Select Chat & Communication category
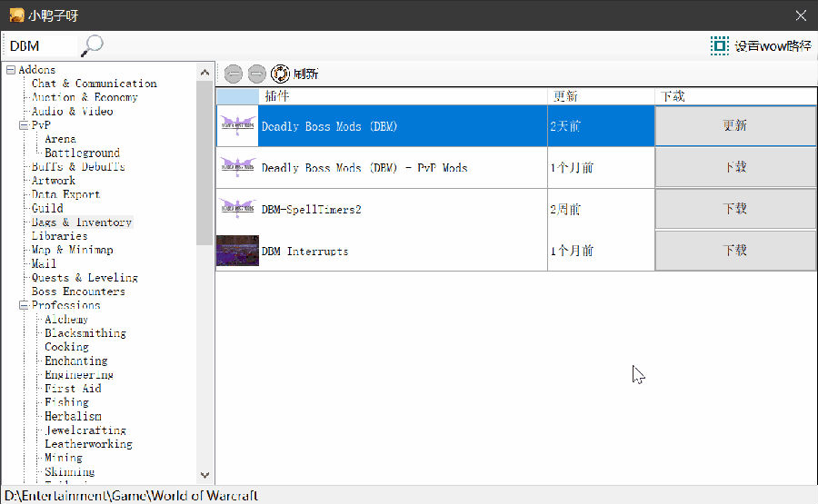This screenshot has width=818, height=504. click(94, 84)
